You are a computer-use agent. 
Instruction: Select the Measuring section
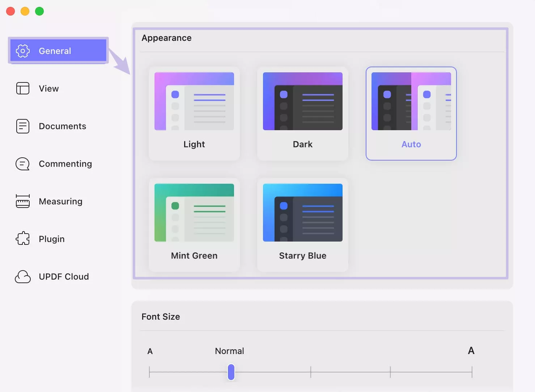tap(58, 201)
